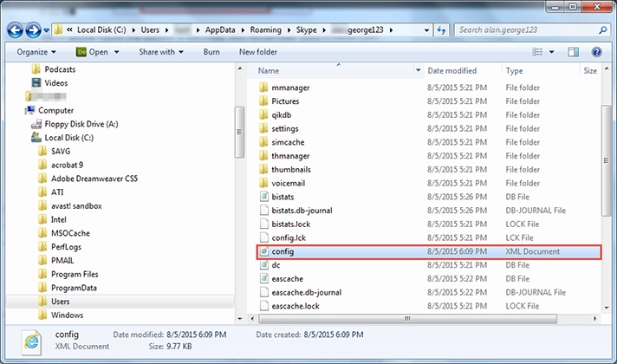The width and height of the screenshot is (617, 364).
Task: Sort by the Type column header
Action: pos(514,71)
